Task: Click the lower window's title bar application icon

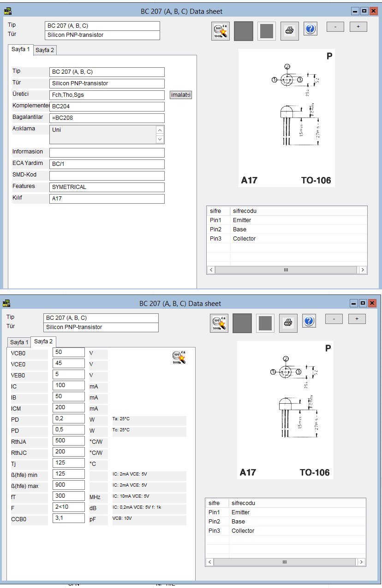Action: (x=6, y=303)
